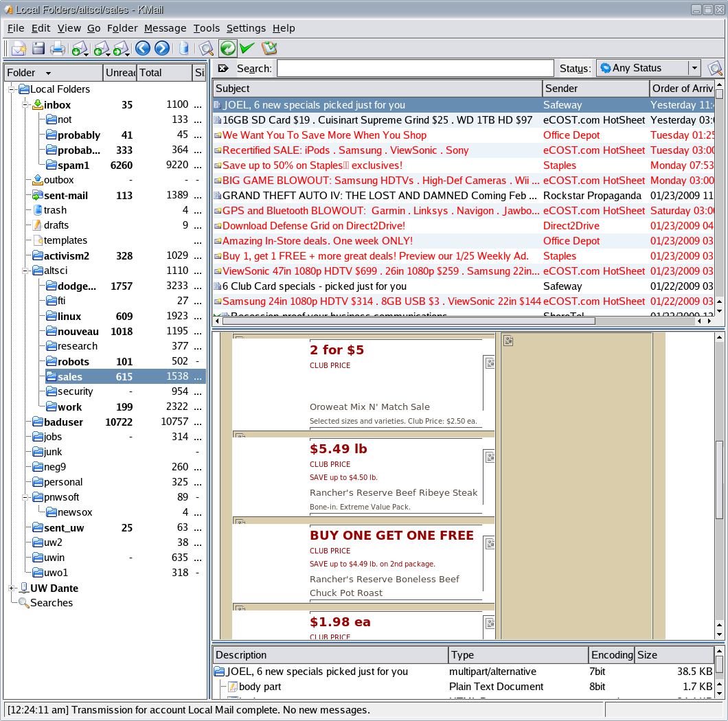Click the image placeholder beside BUY ONE GET ONE FREE
Screen dimensions: 728x721
point(490,544)
